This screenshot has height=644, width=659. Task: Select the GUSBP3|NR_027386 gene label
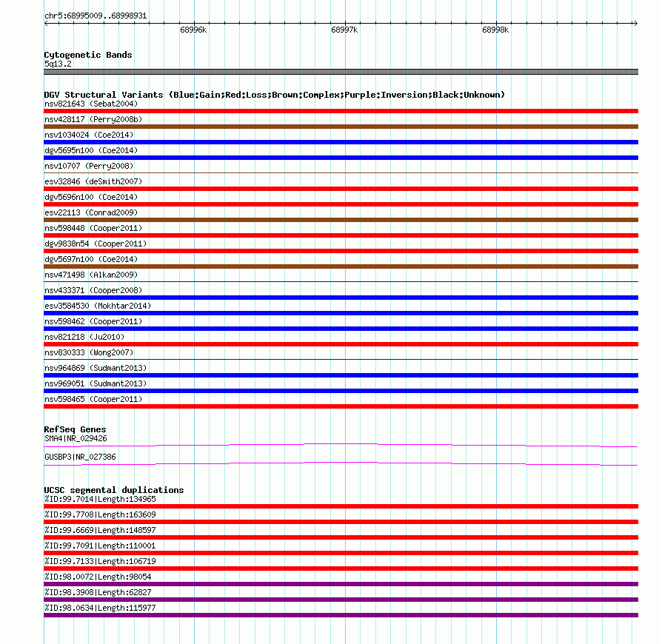point(80,457)
